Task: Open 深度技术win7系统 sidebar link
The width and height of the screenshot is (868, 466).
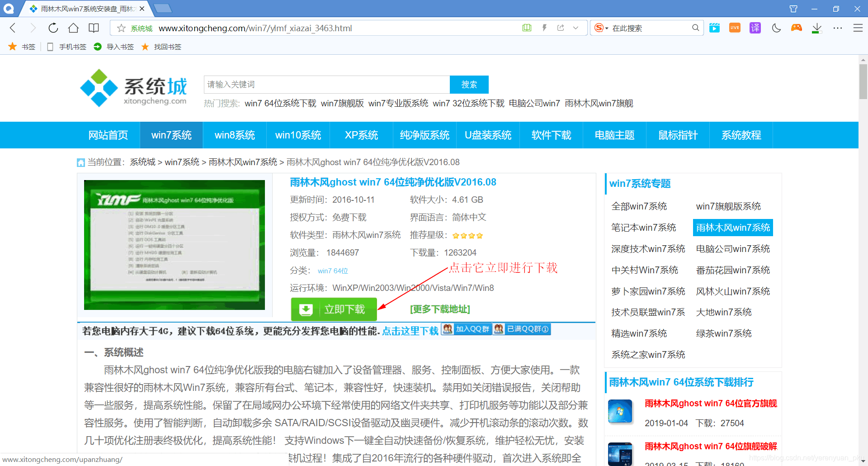Action: pos(648,249)
